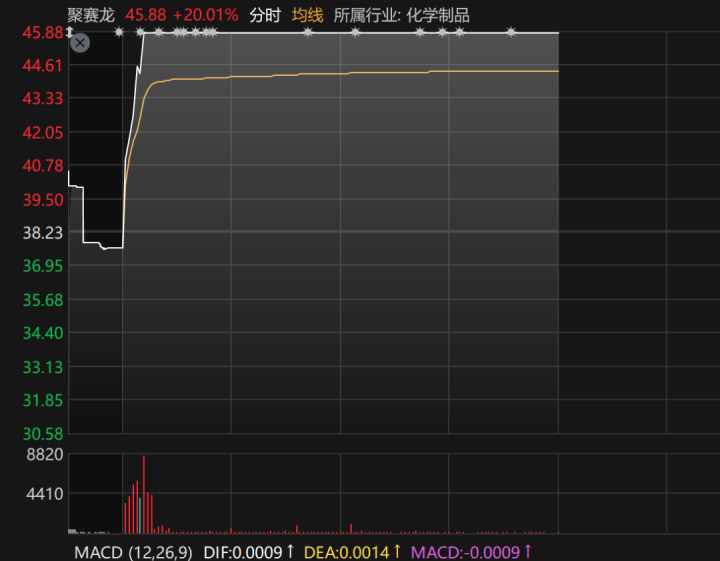Click the cyan volume bar among red bars
The height and width of the screenshot is (561, 720).
pyautogui.click(x=140, y=516)
